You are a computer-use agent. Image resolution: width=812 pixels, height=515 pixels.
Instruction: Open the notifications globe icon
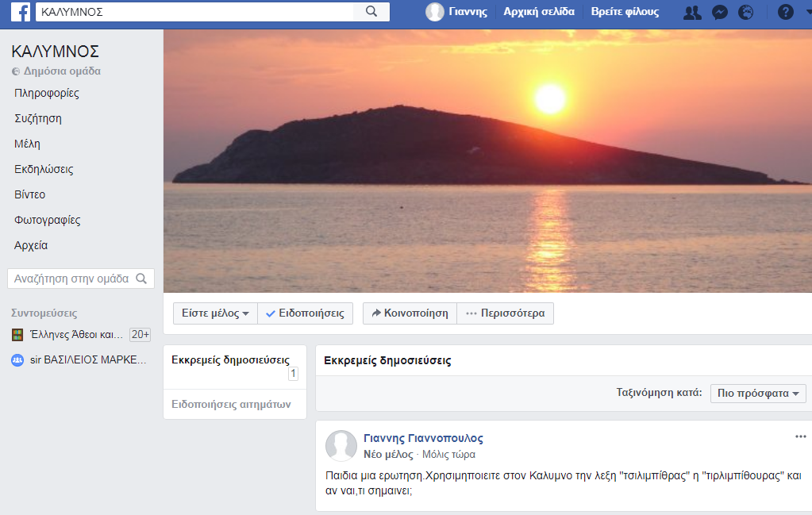click(x=745, y=12)
